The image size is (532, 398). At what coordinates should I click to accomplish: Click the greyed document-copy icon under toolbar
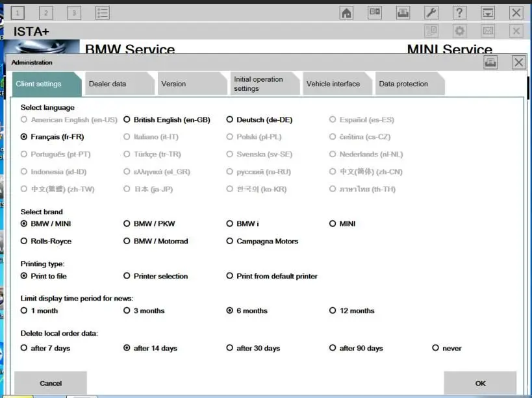[431, 31]
